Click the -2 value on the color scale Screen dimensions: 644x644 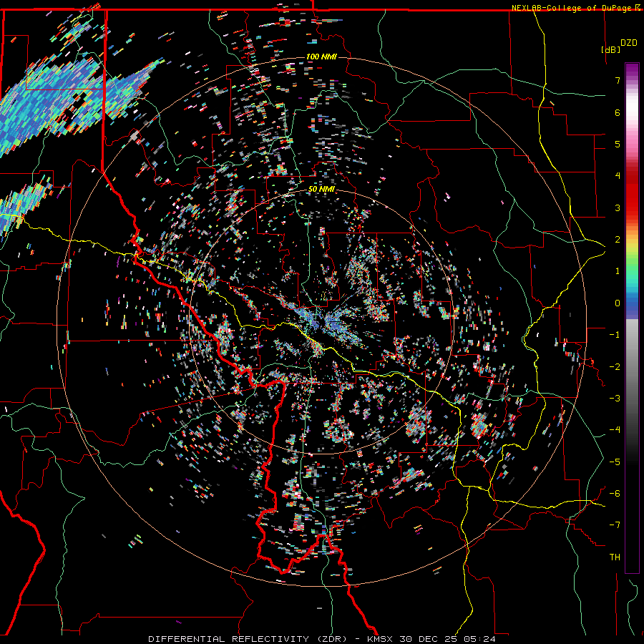615,367
